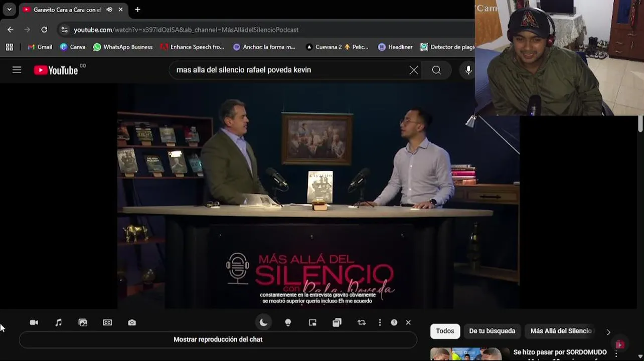Open the Cuevana 2 bookmark
This screenshot has height=361, width=644.
pos(337,47)
